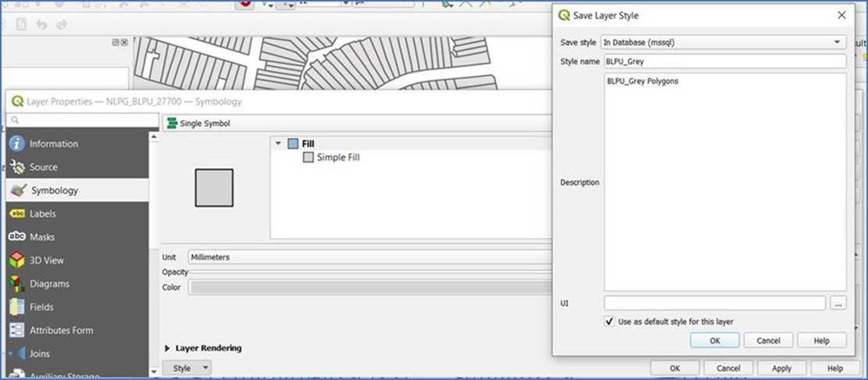Viewport: 868px width, 380px height.
Task: Open Help in Save Layer Style
Action: click(822, 341)
